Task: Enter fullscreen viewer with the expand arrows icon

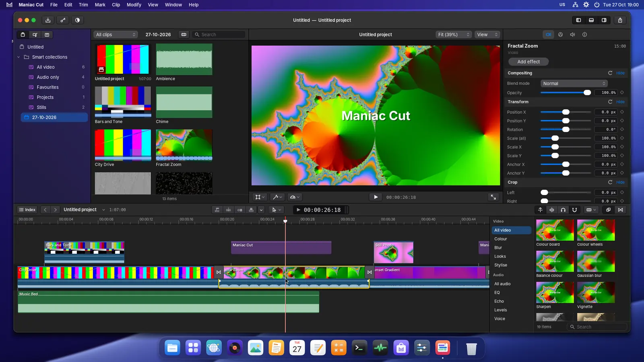Action: (493, 197)
